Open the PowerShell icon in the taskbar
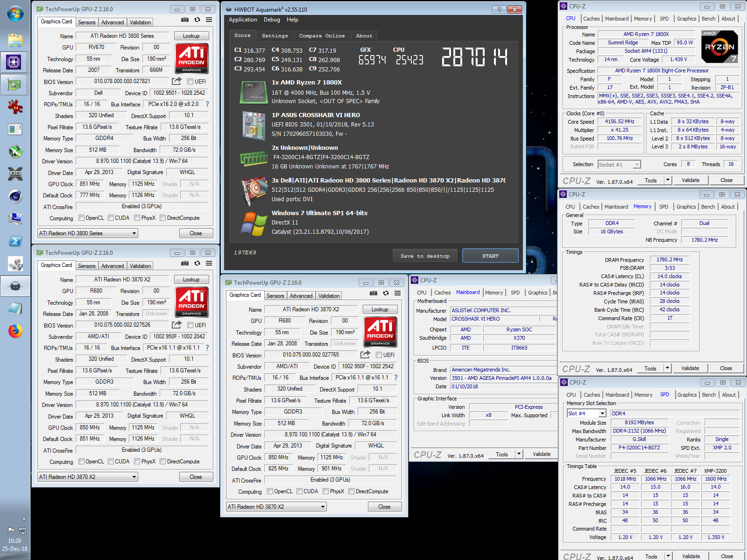 pos(15,241)
